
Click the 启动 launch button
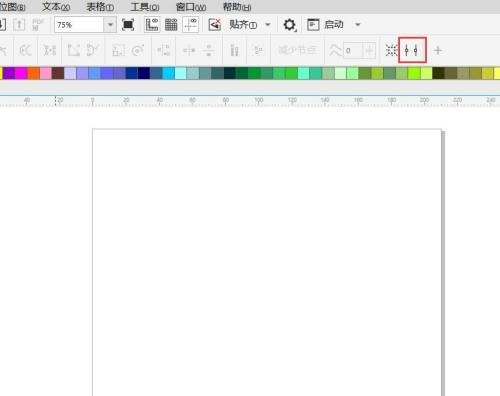click(x=334, y=25)
